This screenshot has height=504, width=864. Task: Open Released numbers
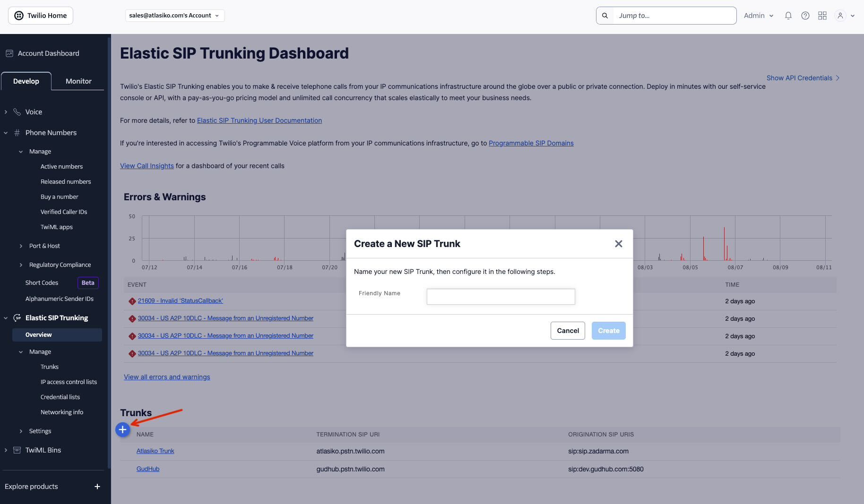[66, 182]
